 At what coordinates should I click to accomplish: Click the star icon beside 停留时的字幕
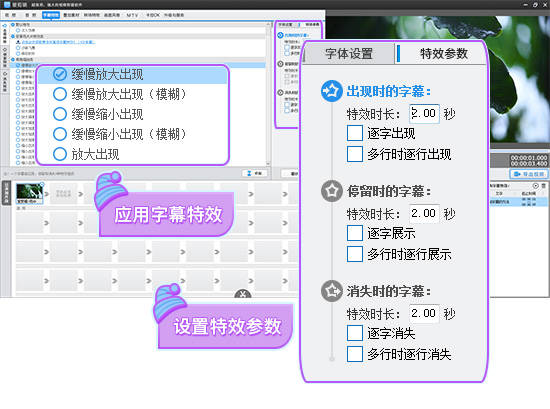pyautogui.click(x=331, y=191)
